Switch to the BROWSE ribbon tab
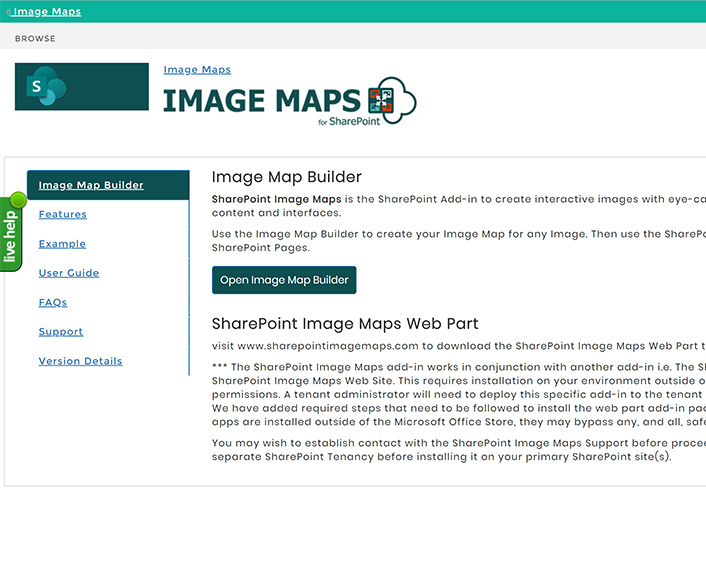Screen dimensions: 706x561 tap(35, 39)
